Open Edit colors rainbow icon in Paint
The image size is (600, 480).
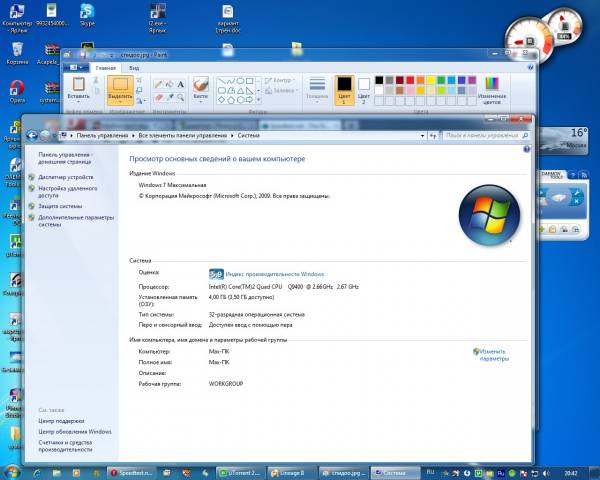(492, 84)
